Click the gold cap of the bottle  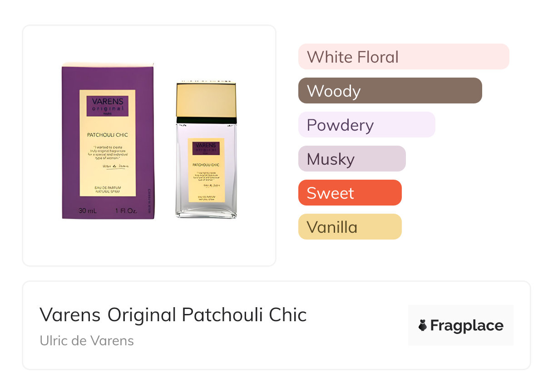[206, 99]
